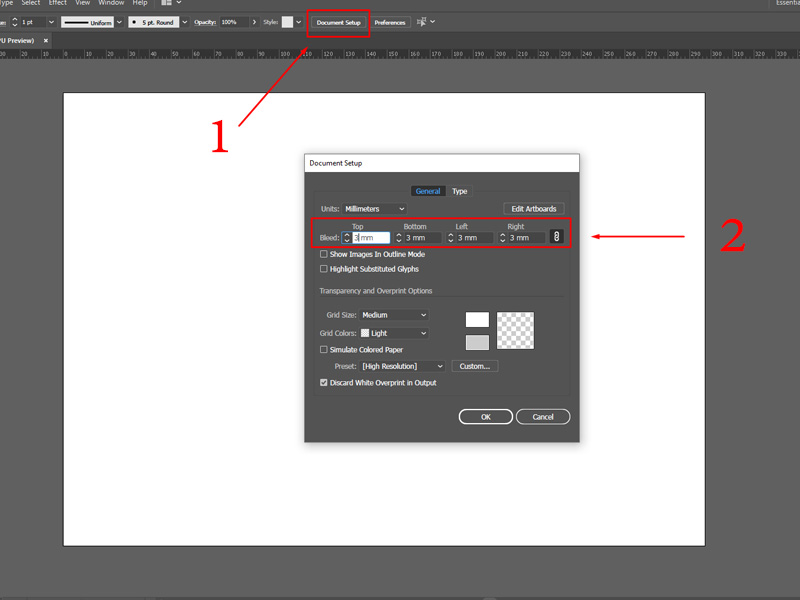Click the Opacity 100% field

(x=234, y=22)
